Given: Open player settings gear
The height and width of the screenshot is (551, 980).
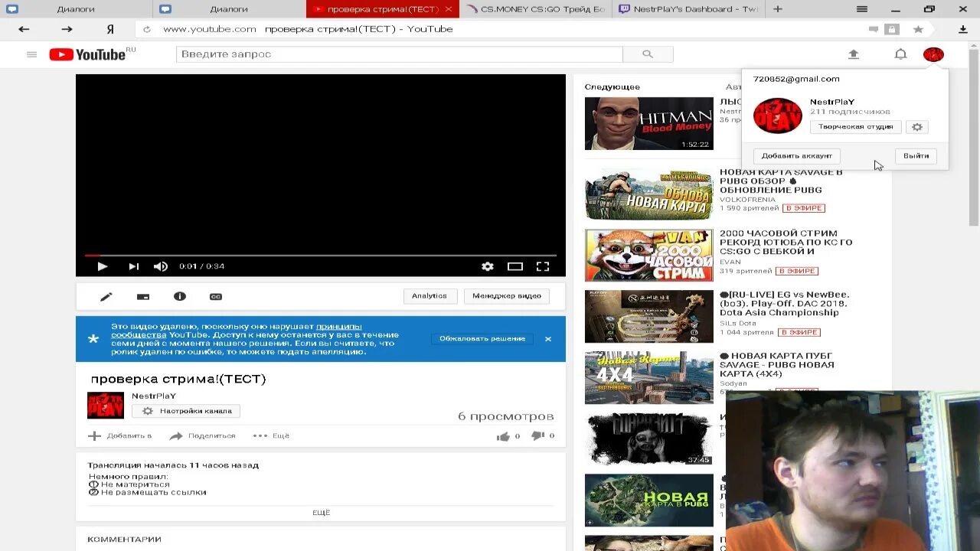Looking at the screenshot, I should [488, 266].
